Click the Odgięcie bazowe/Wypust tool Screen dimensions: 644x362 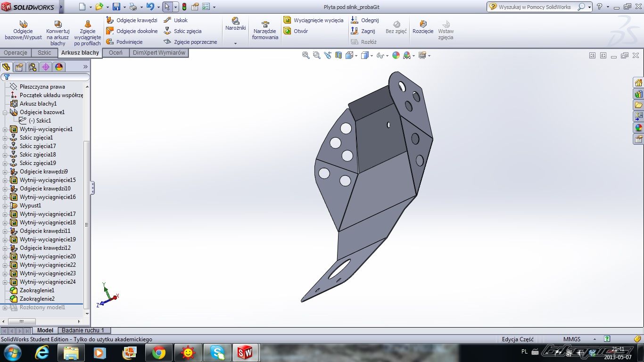pyautogui.click(x=23, y=30)
